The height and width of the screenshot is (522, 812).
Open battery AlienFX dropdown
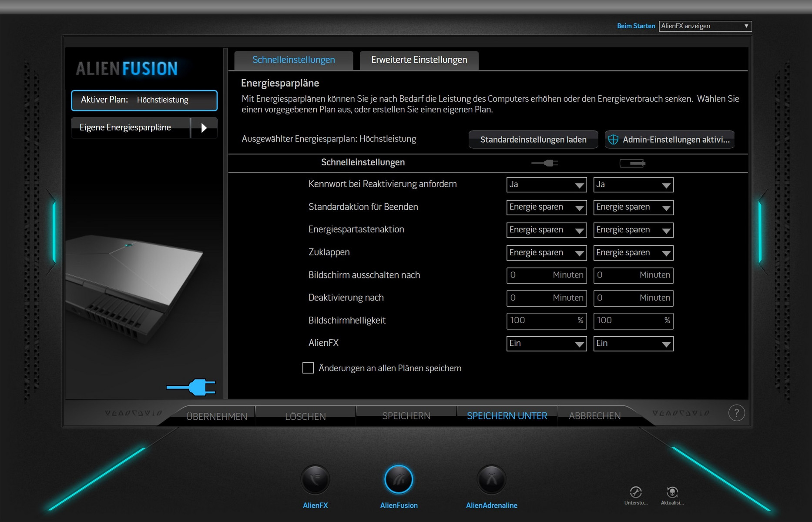pyautogui.click(x=633, y=344)
